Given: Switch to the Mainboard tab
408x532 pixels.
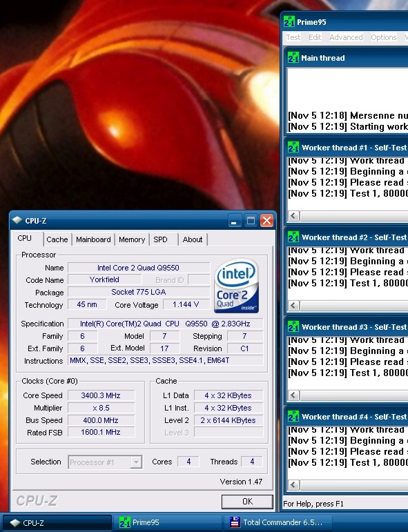Looking at the screenshot, I should pos(93,239).
